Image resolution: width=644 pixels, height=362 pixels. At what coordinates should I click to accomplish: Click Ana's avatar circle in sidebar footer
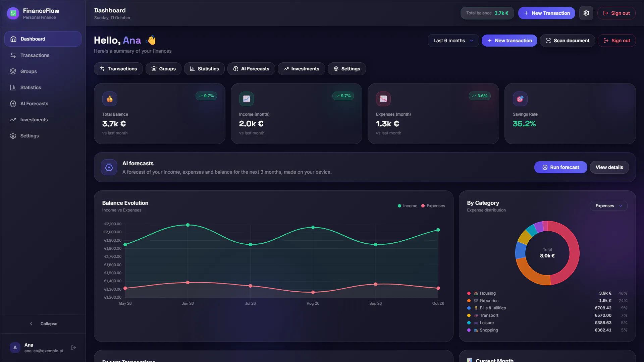point(15,348)
